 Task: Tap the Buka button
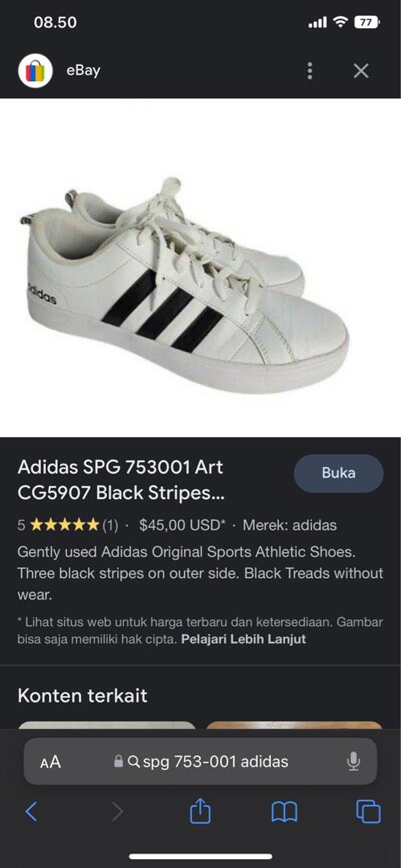coord(338,473)
